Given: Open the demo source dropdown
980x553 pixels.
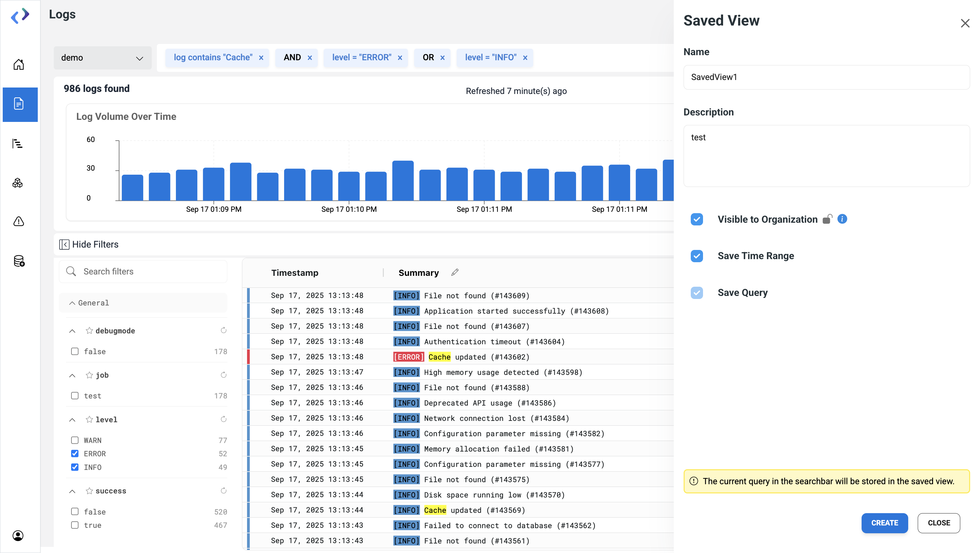Looking at the screenshot, I should pyautogui.click(x=102, y=58).
